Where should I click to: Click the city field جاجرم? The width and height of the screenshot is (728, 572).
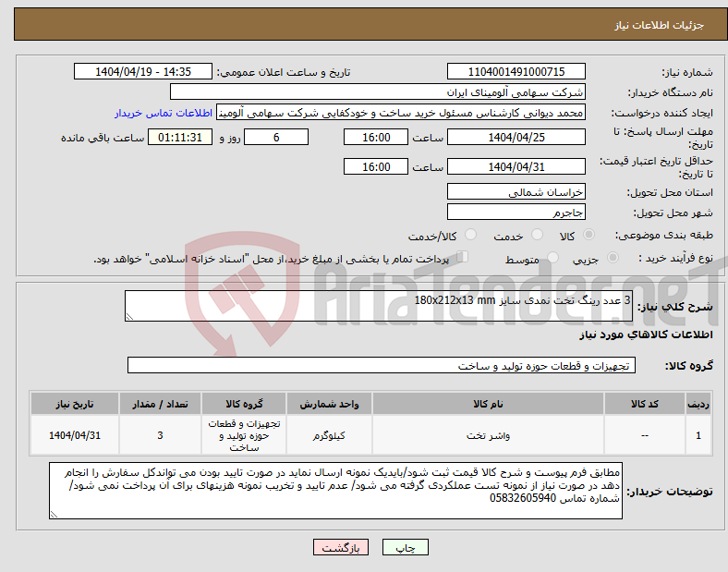[516, 212]
